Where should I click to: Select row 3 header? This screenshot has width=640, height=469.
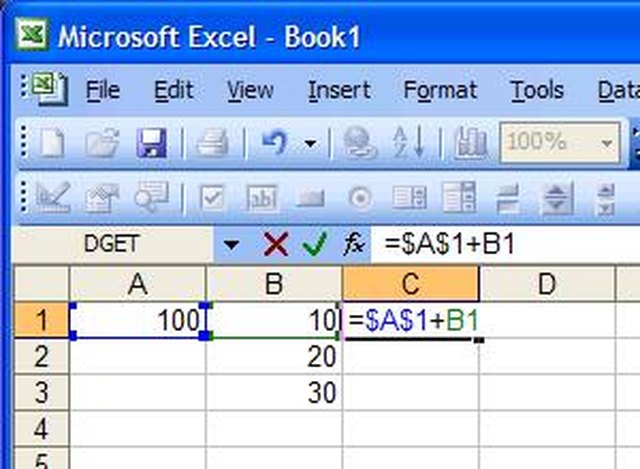point(41,392)
